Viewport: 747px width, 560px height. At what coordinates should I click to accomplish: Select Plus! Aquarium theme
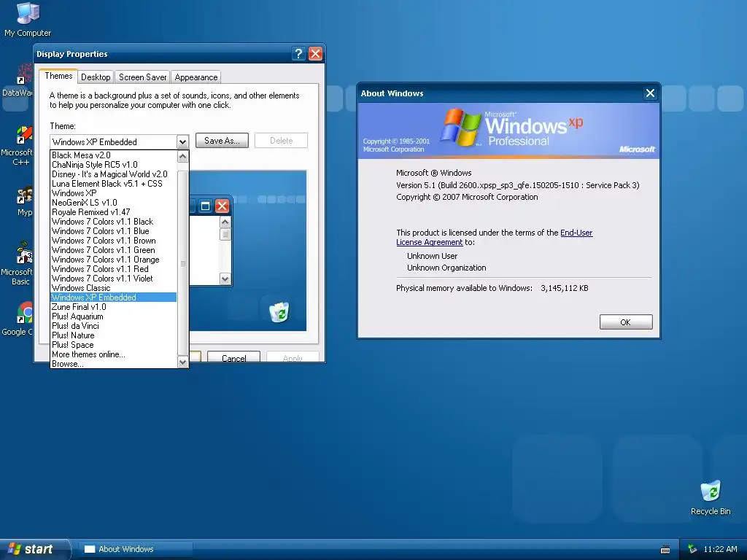113,316
